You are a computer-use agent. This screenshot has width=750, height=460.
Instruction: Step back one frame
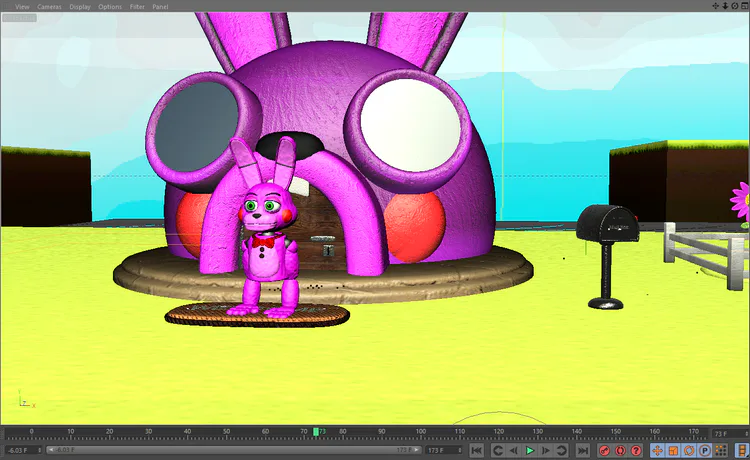(514, 450)
